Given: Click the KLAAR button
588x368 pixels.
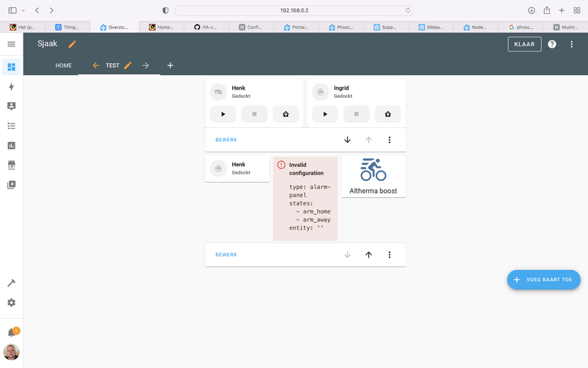Looking at the screenshot, I should (x=524, y=44).
